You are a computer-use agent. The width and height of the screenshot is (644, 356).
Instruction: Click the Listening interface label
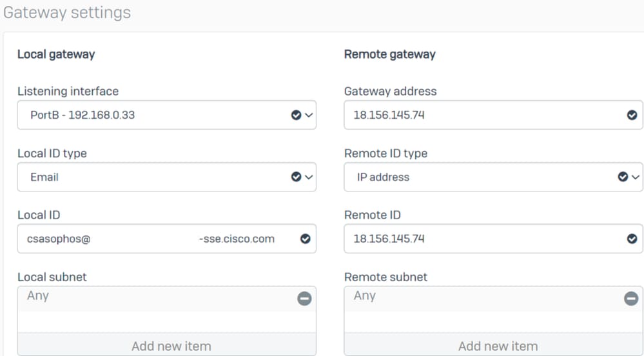(68, 92)
